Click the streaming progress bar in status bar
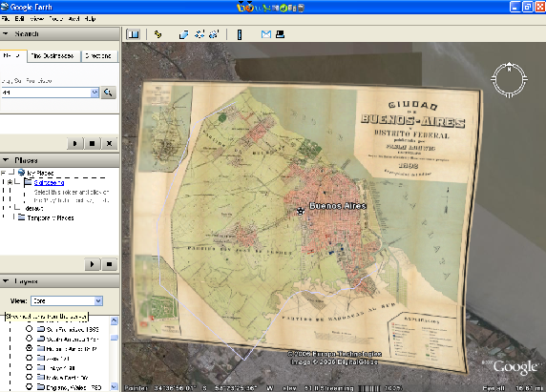The width and height of the screenshot is (546, 392). click(x=370, y=388)
